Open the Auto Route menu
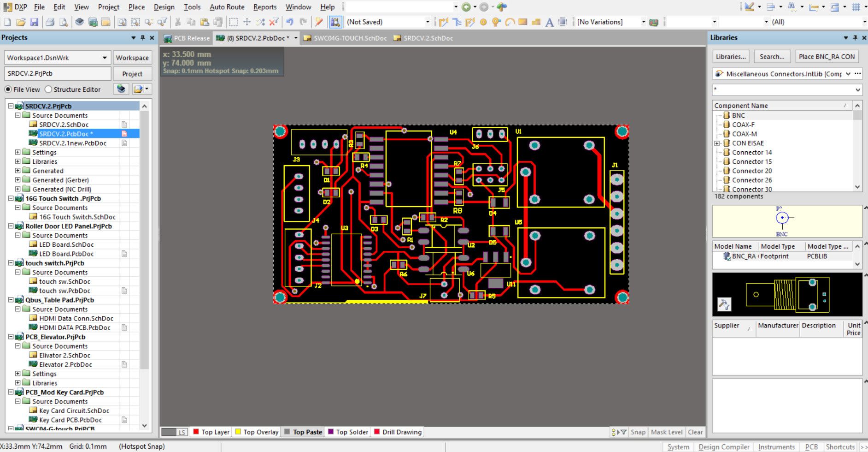 (227, 7)
